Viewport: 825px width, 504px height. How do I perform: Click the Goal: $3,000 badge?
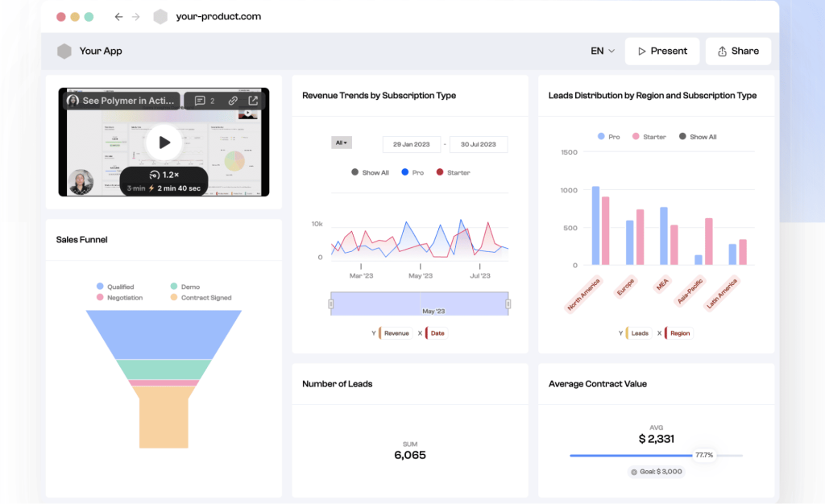click(657, 472)
